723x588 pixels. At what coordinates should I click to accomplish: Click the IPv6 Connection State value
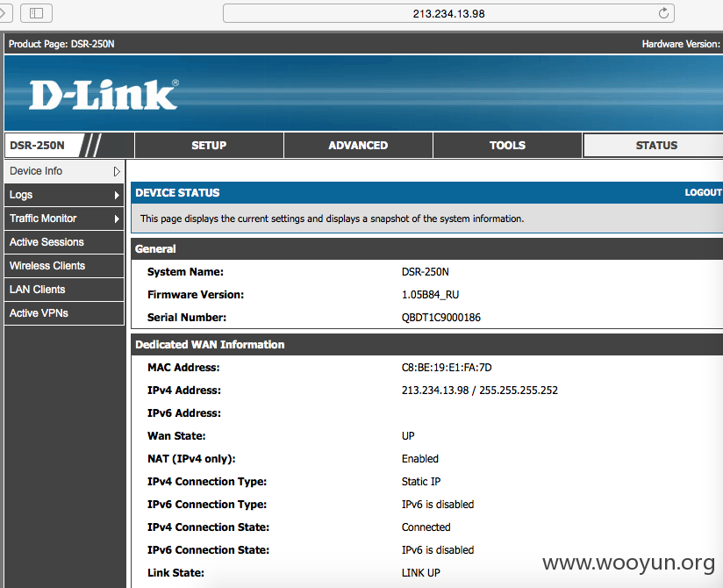(x=438, y=550)
